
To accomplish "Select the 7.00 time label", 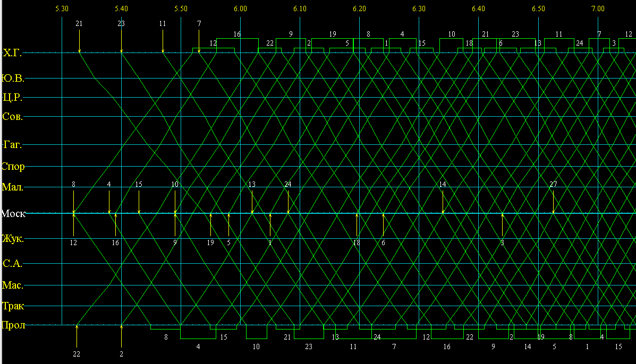I will click(598, 8).
